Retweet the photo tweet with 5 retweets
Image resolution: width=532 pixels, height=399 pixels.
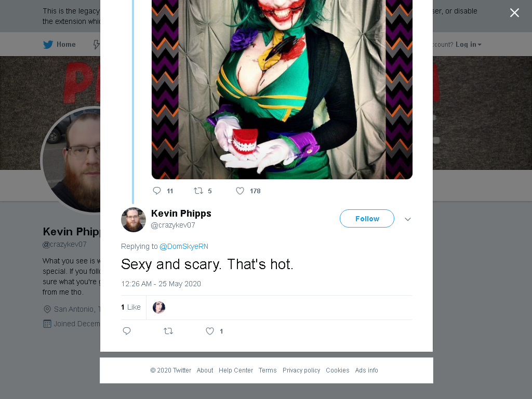[198, 191]
